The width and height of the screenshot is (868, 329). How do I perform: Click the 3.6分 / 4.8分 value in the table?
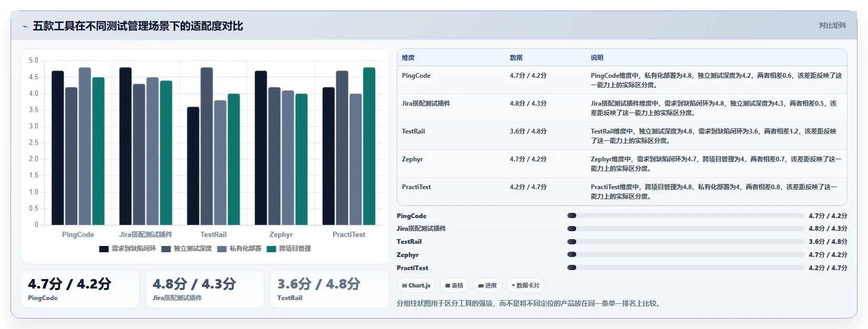pos(528,131)
